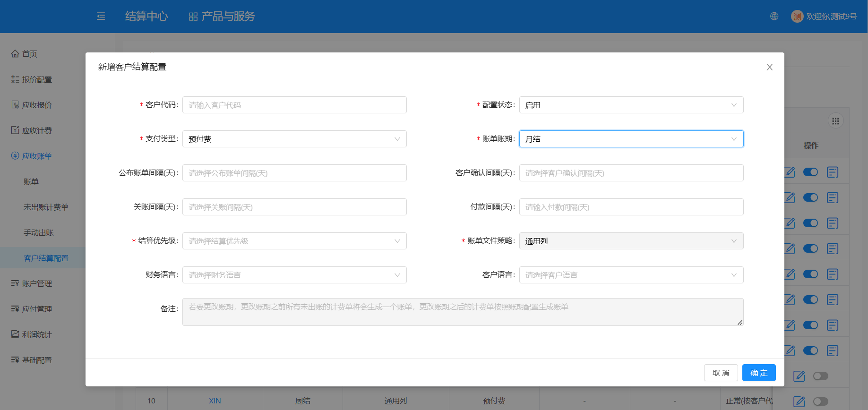The image size is (868, 410).
Task: Toggle the status switch in the eighth table row
Action: 811,350
